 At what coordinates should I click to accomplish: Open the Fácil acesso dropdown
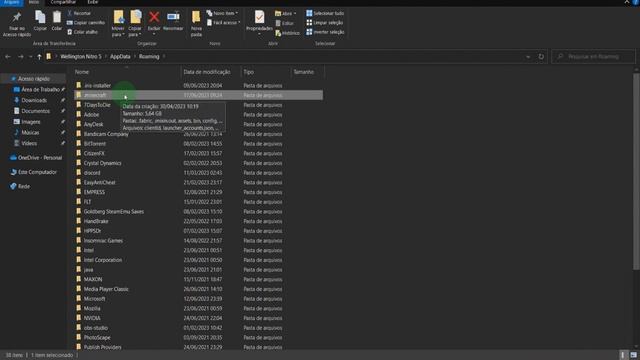tap(224, 22)
